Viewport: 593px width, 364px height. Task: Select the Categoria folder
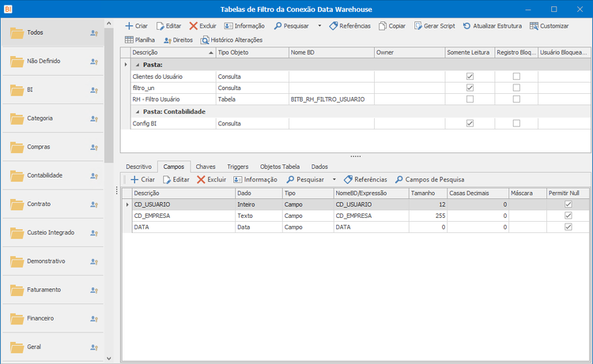click(52, 118)
